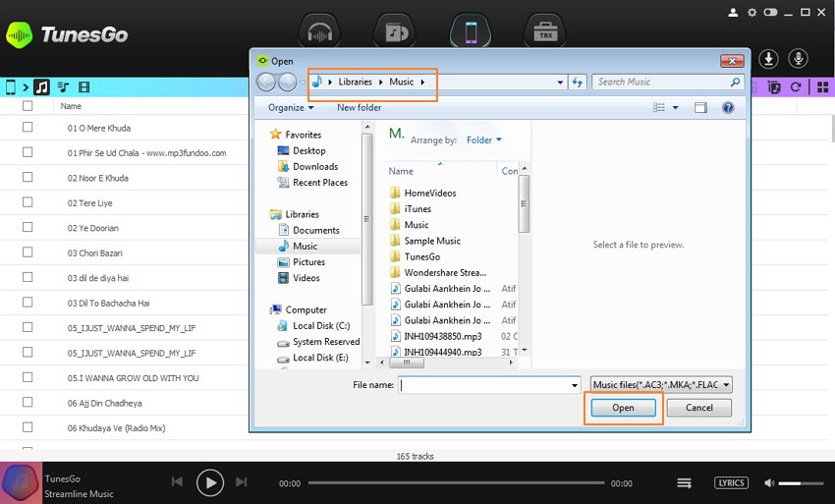Tick the select-all checkbox beside Name header
Screen dimensions: 835x504
click(28, 106)
